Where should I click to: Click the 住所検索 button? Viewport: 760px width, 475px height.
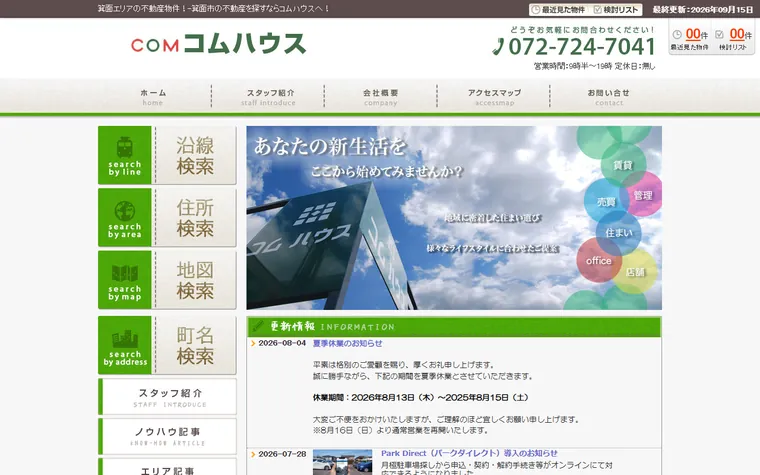point(167,218)
